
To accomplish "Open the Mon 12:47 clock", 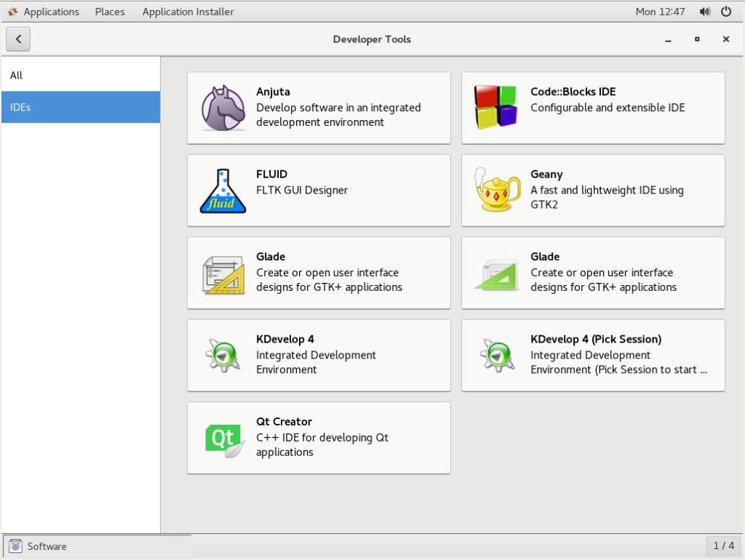I will pos(660,12).
